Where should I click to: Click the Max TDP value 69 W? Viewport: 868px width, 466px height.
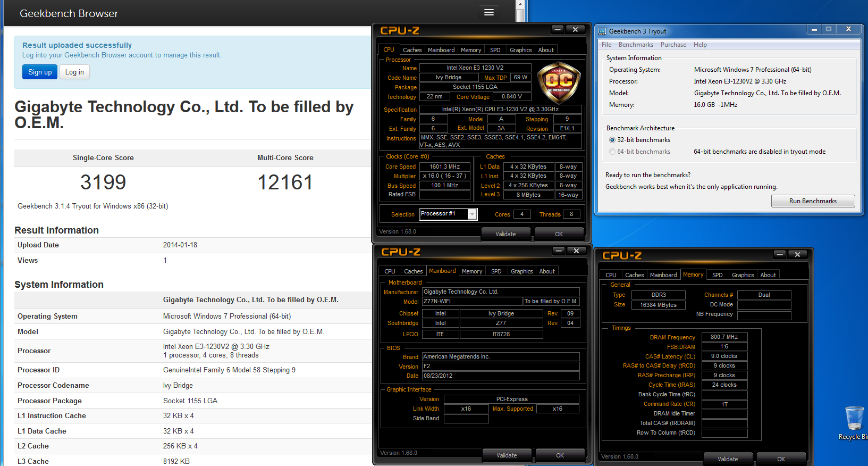pos(521,77)
